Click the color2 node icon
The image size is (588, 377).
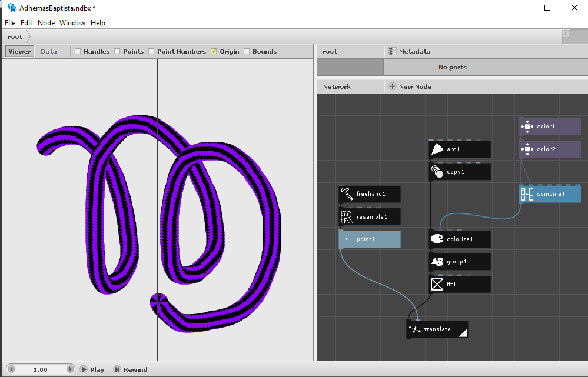tap(527, 149)
